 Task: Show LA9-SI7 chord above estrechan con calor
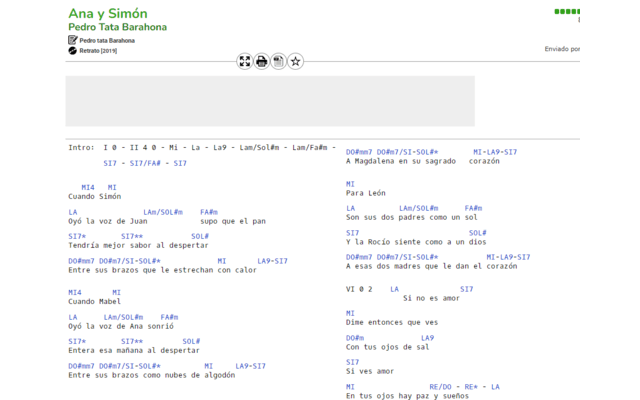[x=272, y=261]
